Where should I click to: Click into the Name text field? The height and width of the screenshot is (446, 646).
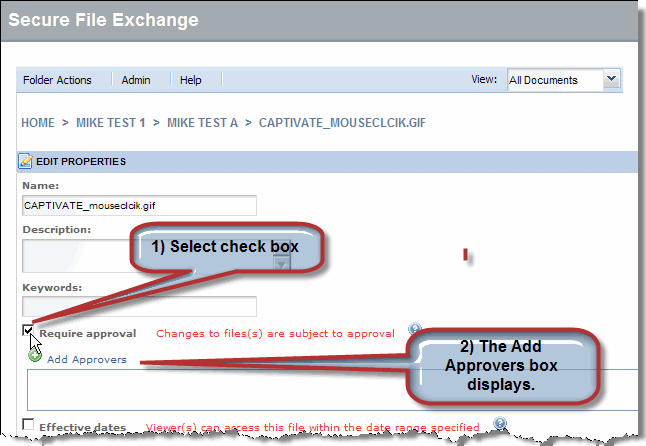pyautogui.click(x=139, y=205)
